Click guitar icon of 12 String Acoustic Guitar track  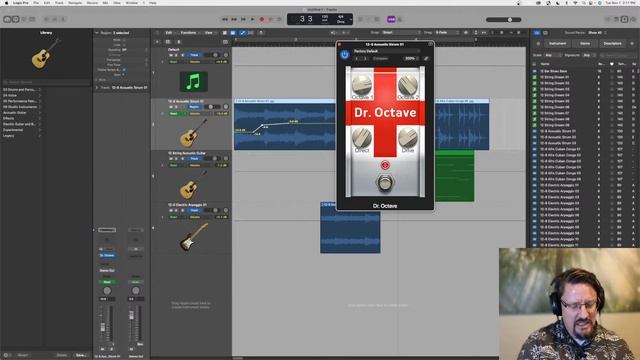pyautogui.click(x=193, y=186)
